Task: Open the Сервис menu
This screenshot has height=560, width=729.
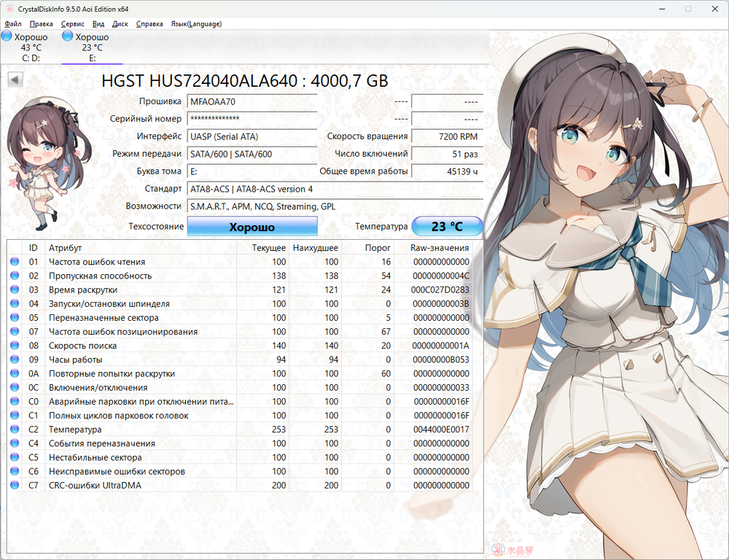Action: pos(72,23)
